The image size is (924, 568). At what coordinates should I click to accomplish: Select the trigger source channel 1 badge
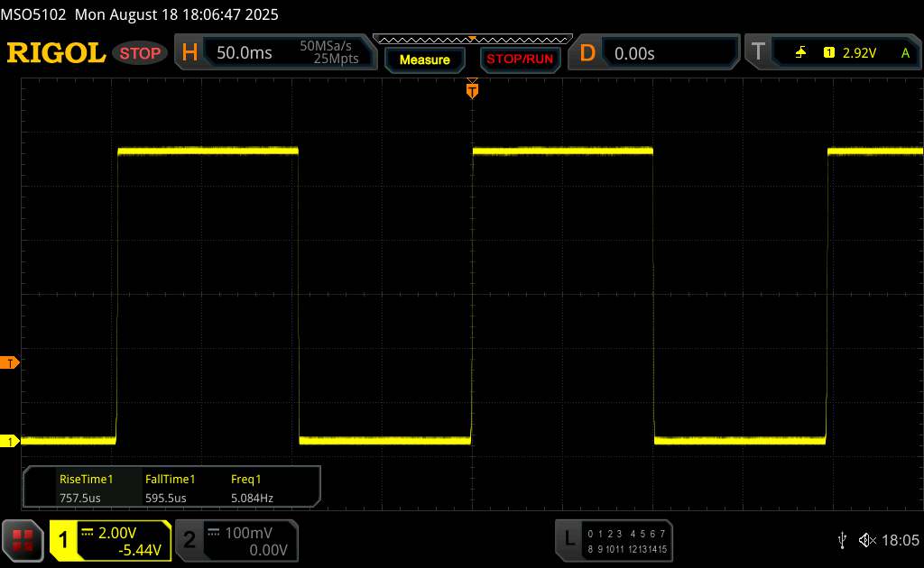(828, 53)
